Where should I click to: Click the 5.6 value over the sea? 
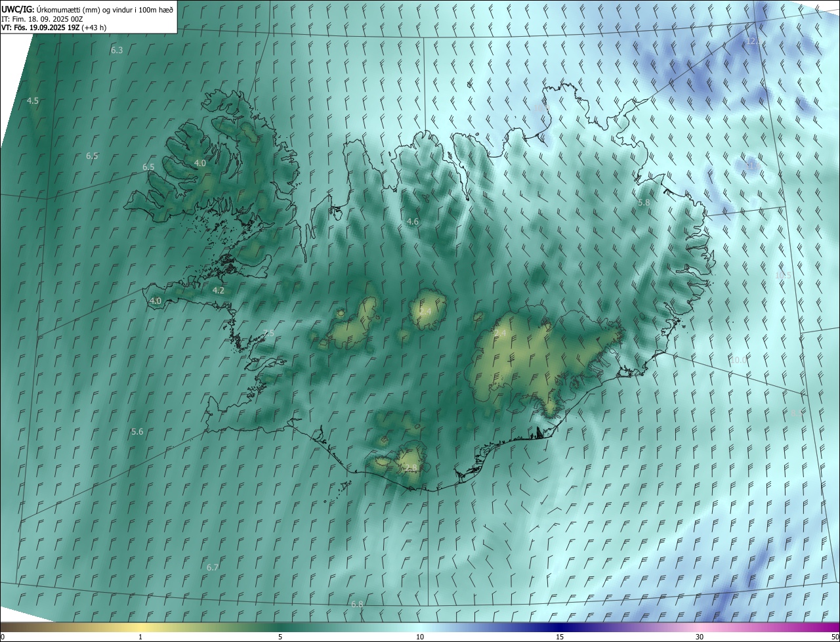tap(137, 431)
